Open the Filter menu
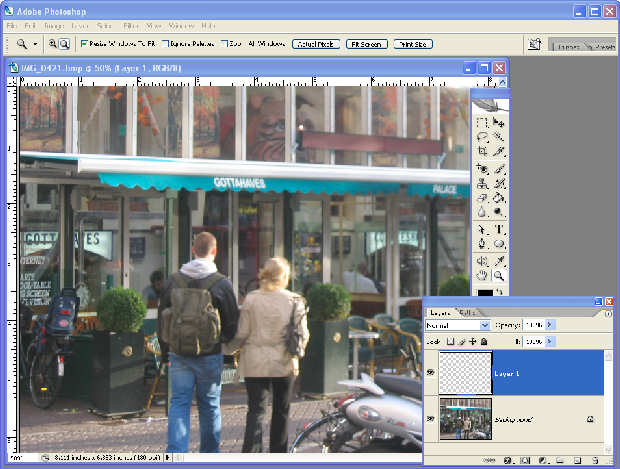The width and height of the screenshot is (620, 469). [130, 26]
